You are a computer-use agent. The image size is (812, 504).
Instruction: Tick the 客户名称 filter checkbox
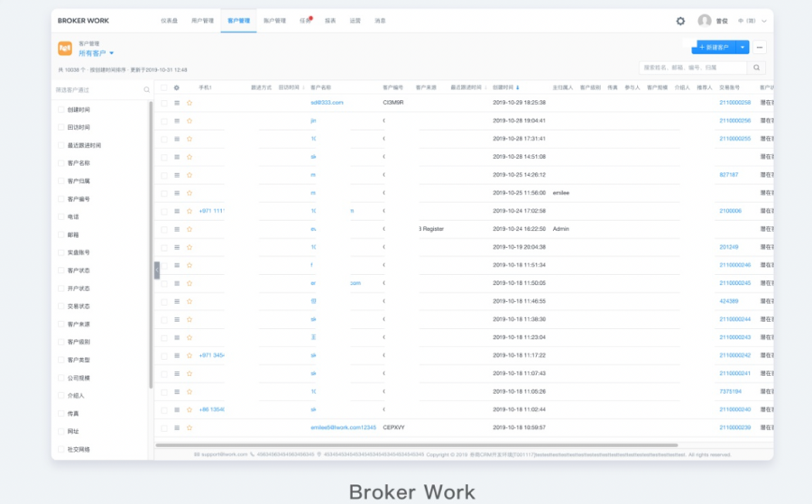tap(61, 163)
